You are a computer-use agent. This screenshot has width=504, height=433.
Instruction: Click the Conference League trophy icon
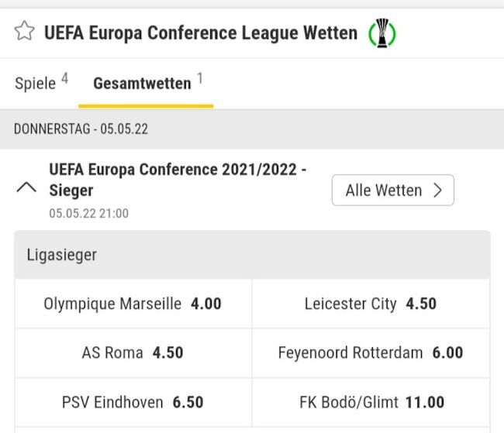[x=381, y=33]
